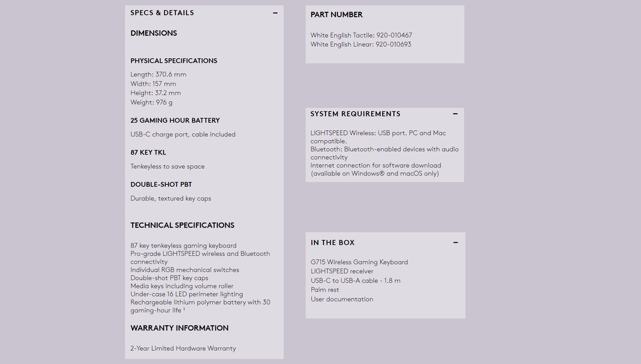Click the Warranty Information heading
This screenshot has height=364, width=641.
[180, 328]
